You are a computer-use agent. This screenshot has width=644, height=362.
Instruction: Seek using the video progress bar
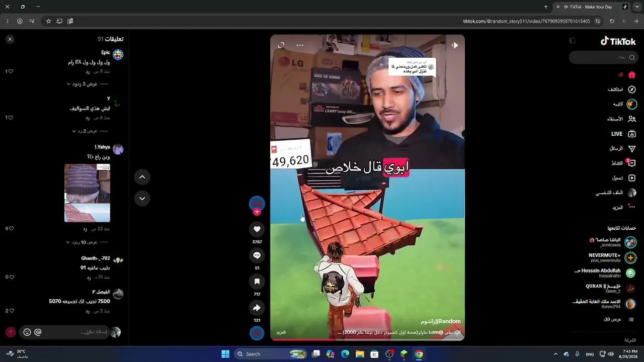pyautogui.click(x=367, y=339)
